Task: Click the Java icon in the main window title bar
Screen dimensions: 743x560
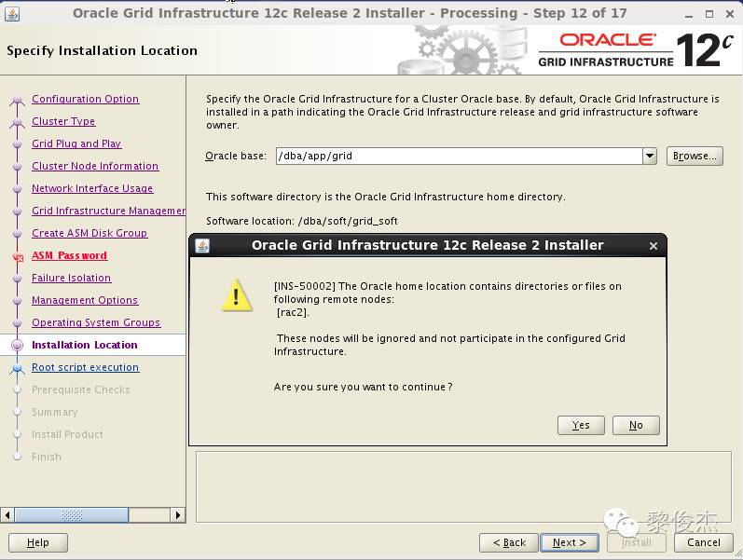Action: coord(12,13)
